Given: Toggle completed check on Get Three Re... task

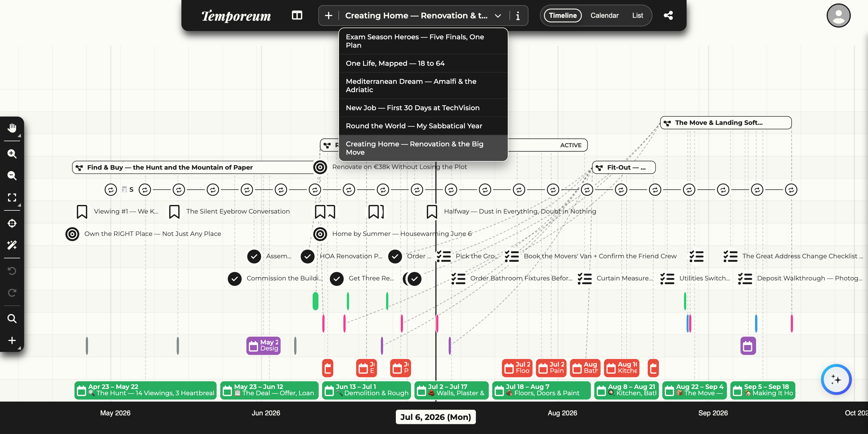Looking at the screenshot, I should tap(337, 279).
